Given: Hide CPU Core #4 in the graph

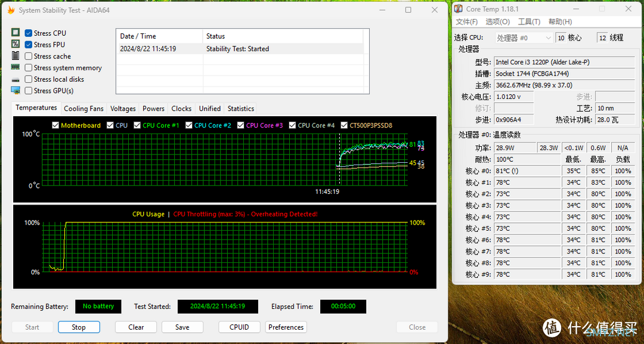Looking at the screenshot, I should (292, 125).
